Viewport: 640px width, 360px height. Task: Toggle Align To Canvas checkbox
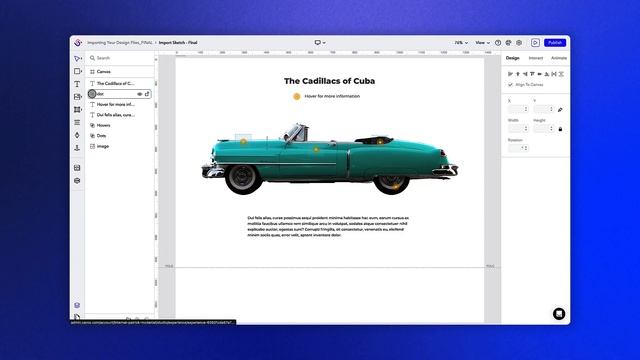[510, 84]
